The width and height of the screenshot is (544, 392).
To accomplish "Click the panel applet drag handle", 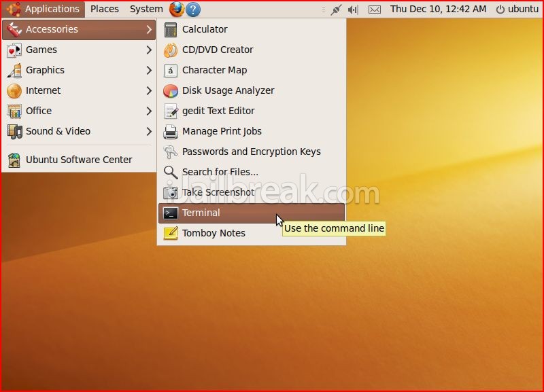I will [324, 10].
